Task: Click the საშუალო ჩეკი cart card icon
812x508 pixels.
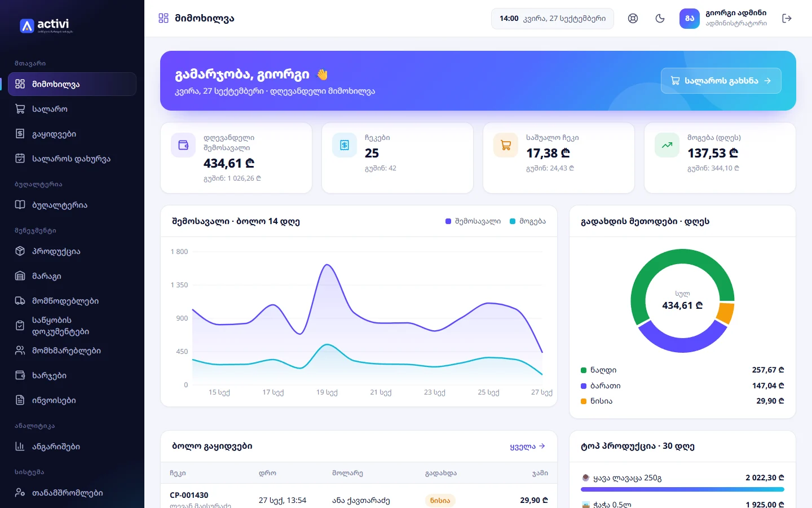Action: click(x=506, y=145)
